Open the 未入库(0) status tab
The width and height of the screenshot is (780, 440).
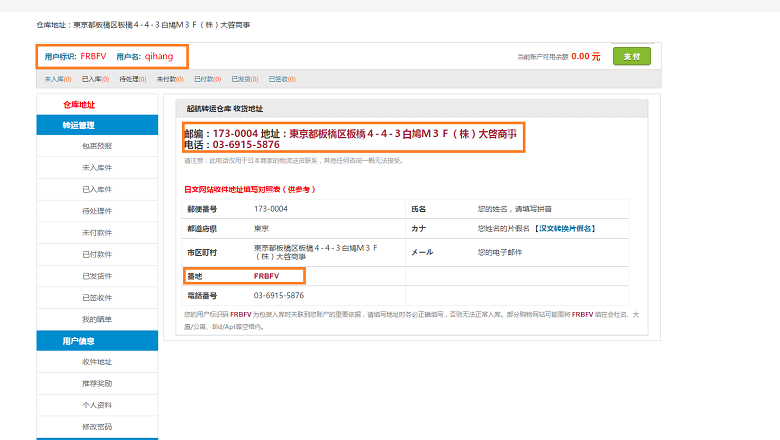56,79
